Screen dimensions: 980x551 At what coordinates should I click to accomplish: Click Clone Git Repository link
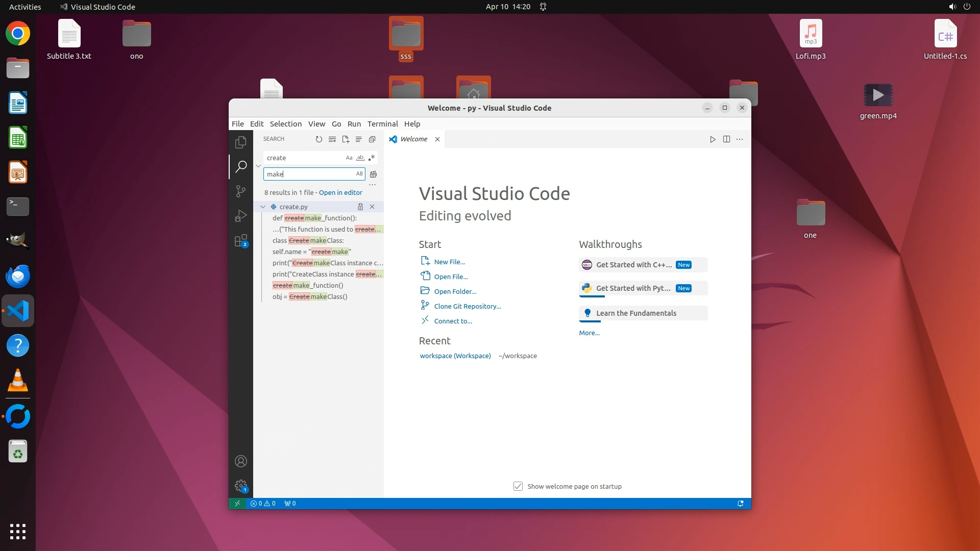click(467, 307)
